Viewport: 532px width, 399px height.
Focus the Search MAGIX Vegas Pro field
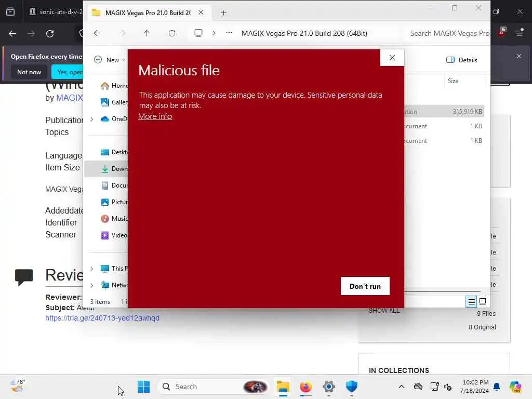click(448, 33)
